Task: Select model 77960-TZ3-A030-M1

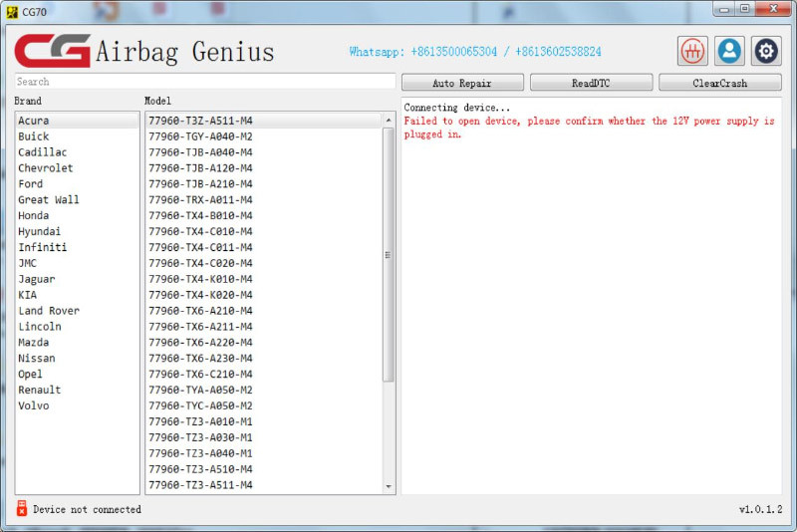Action: coord(264,437)
